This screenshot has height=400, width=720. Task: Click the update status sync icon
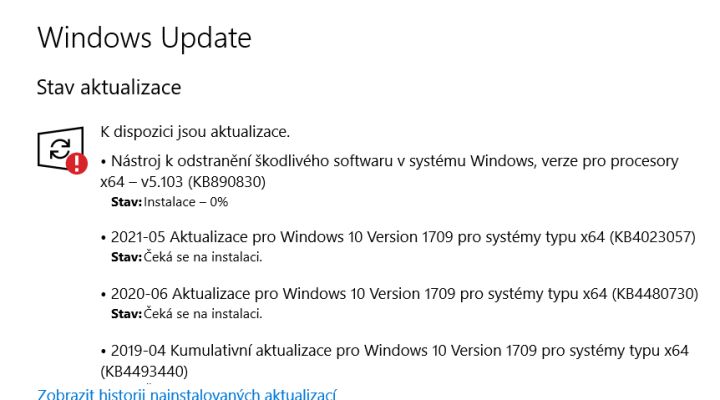61,148
